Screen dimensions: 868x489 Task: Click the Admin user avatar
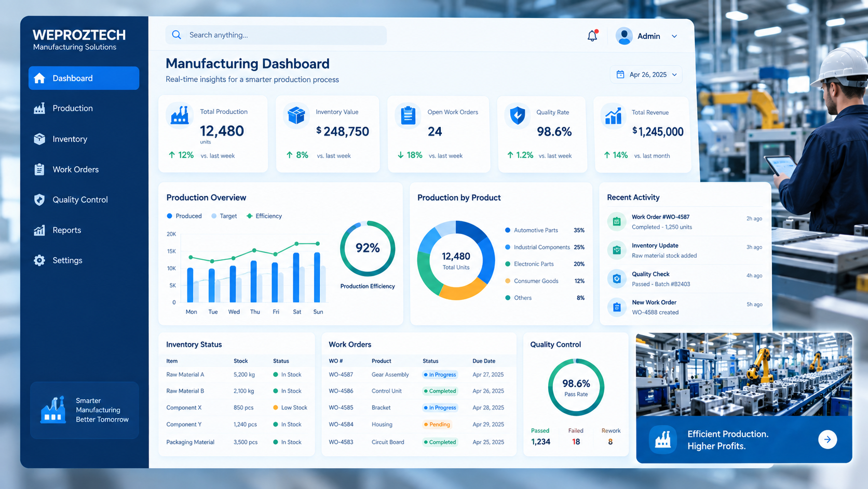coord(624,36)
